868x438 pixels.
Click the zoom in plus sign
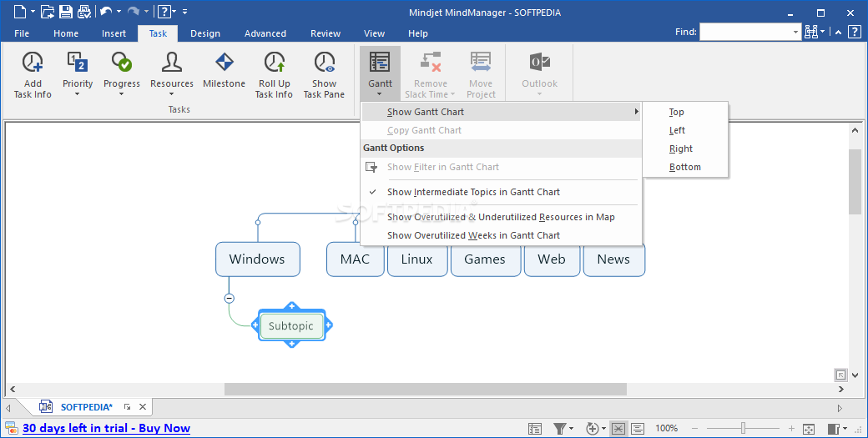click(791, 429)
